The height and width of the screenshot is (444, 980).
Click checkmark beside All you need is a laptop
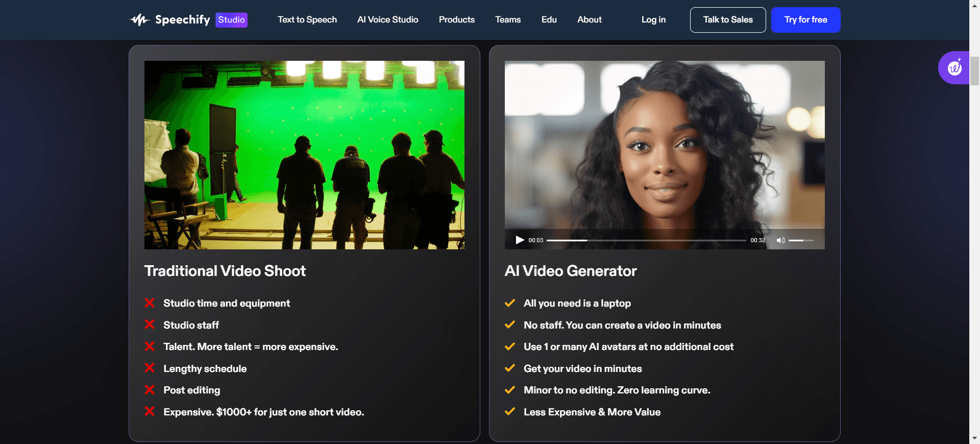coord(509,303)
